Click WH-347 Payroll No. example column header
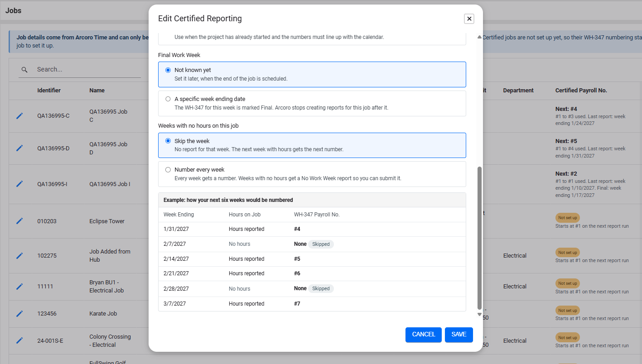This screenshot has width=642, height=364. (x=317, y=215)
